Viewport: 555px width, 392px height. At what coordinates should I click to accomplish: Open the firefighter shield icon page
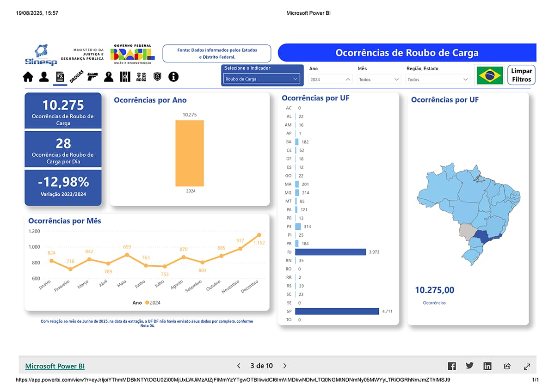pos(157,77)
